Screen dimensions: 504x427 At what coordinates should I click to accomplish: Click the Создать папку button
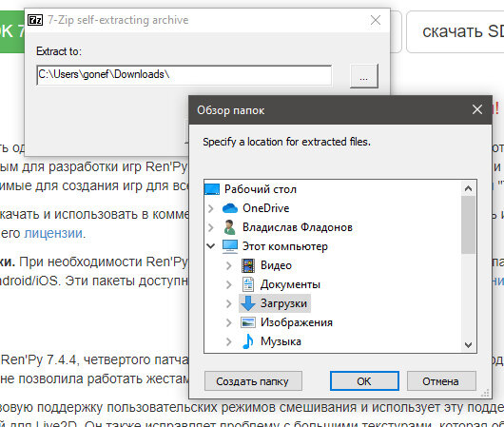tap(253, 381)
